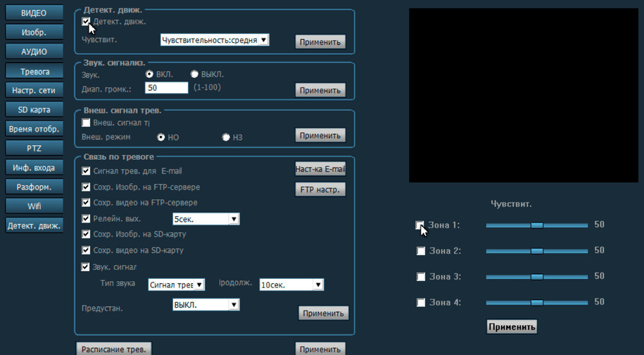Click the Наст-ка E-mail button
The height and width of the screenshot is (355, 644).
(x=320, y=169)
